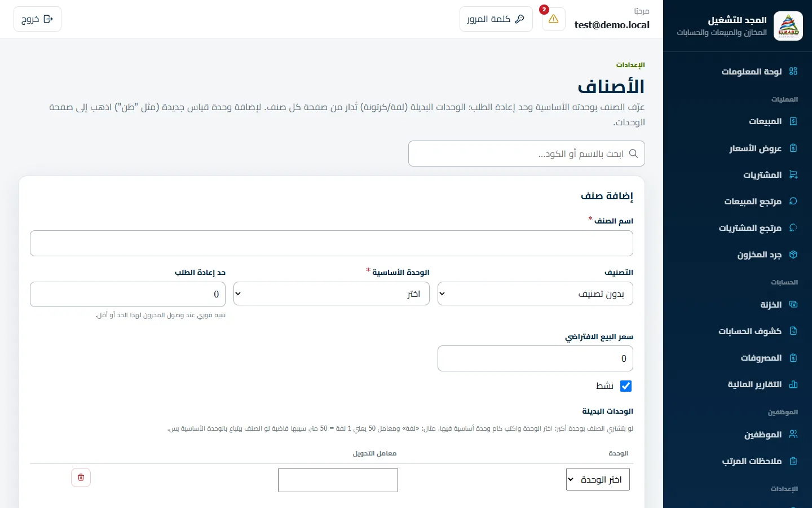Click the كلمة المرور password button

[496, 19]
